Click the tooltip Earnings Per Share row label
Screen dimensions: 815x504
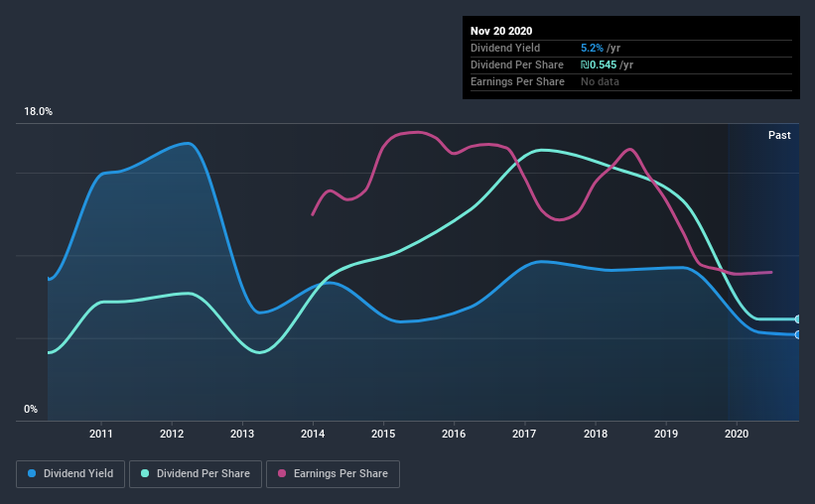[517, 81]
